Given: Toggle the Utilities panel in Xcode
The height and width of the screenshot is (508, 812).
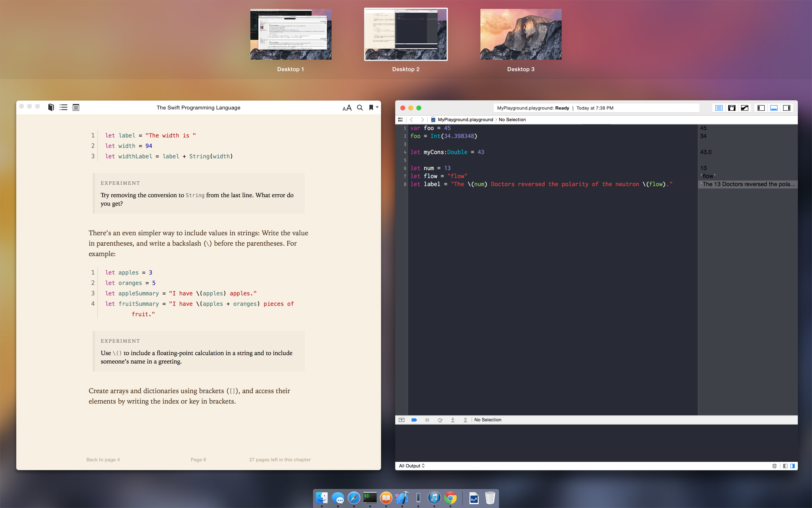Looking at the screenshot, I should tap(786, 108).
